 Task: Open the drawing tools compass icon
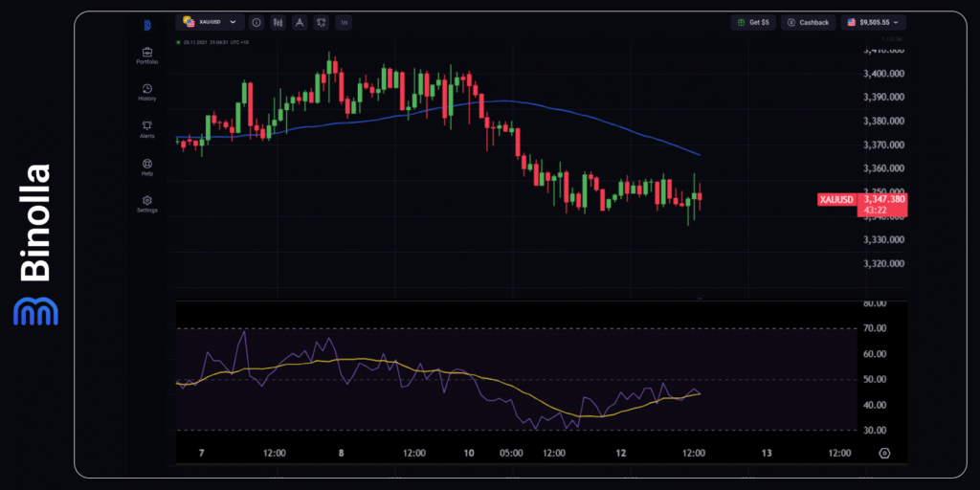point(300,22)
